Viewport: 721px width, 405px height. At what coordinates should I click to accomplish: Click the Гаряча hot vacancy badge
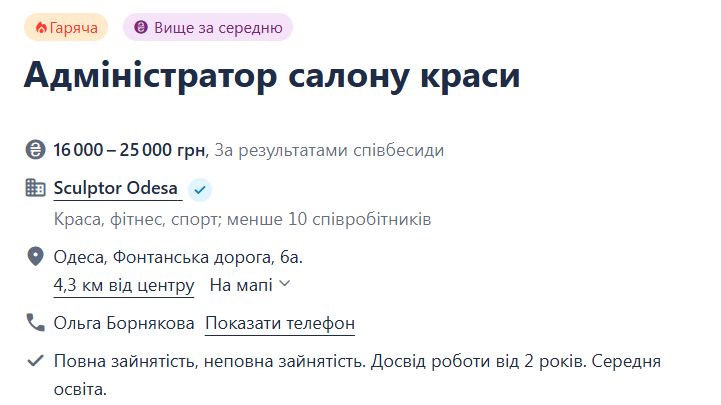(66, 28)
